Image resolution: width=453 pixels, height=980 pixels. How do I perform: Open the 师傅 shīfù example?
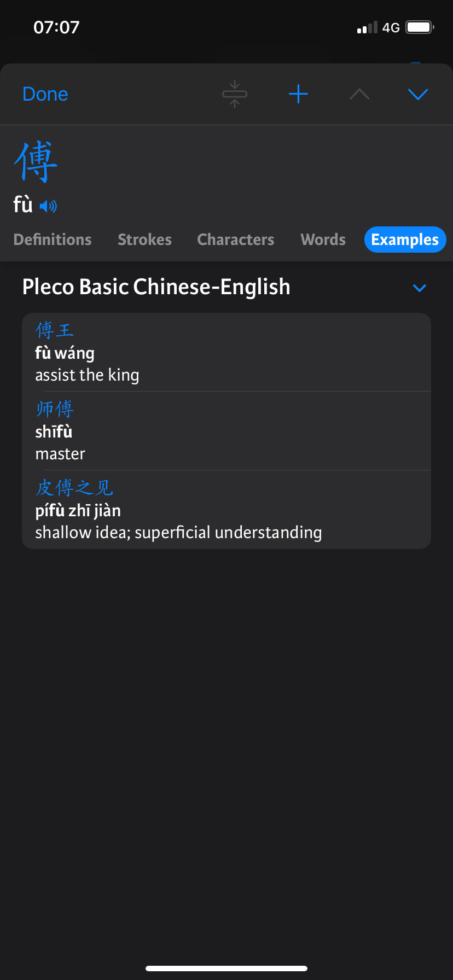tap(226, 431)
